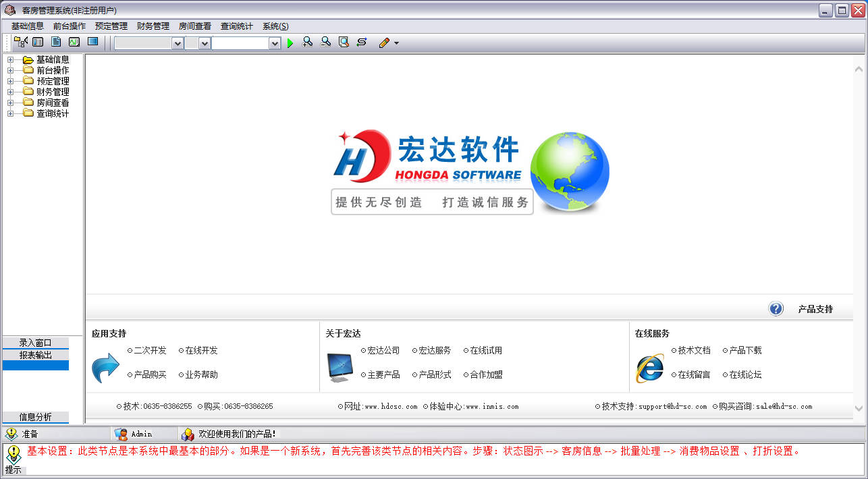Open the 在线开发 link

pyautogui.click(x=201, y=351)
